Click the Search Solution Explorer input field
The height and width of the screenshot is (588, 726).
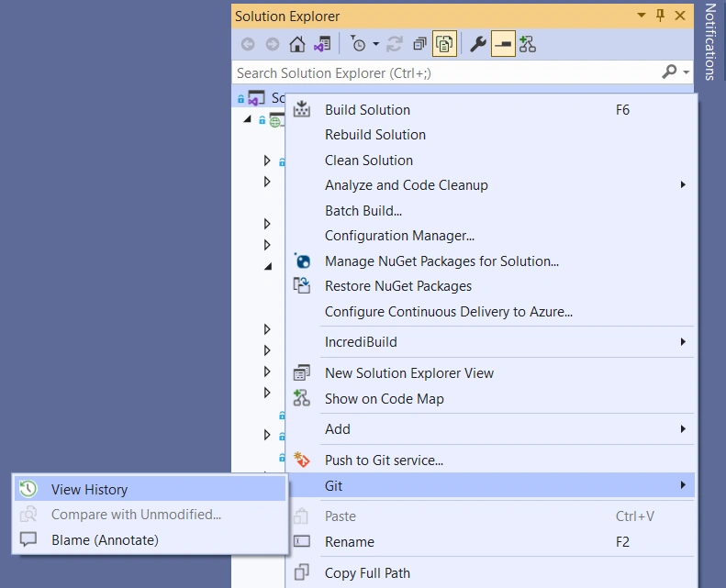(x=447, y=72)
